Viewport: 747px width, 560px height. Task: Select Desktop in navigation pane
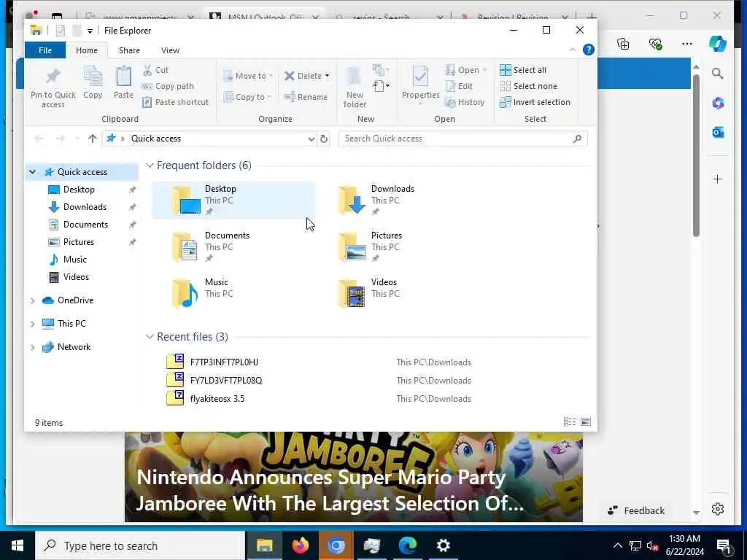pos(79,190)
